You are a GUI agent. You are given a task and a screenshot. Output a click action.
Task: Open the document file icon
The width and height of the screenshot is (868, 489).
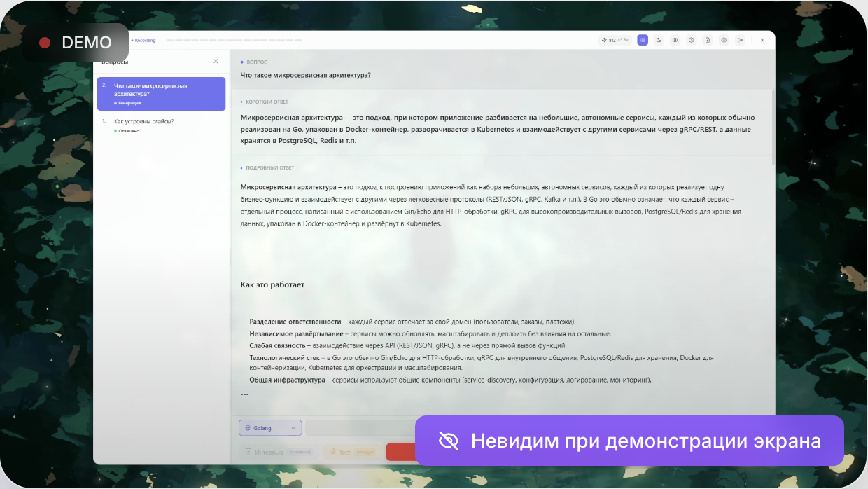pyautogui.click(x=708, y=40)
